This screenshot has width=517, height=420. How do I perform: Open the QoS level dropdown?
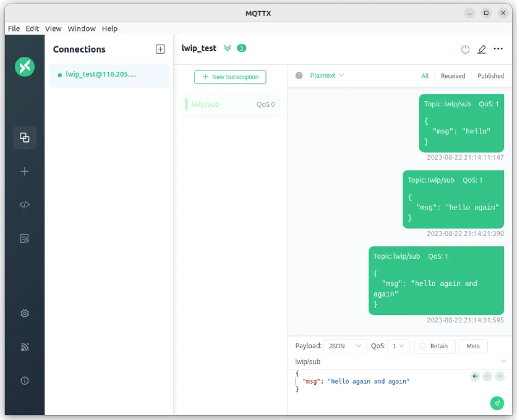(398, 346)
